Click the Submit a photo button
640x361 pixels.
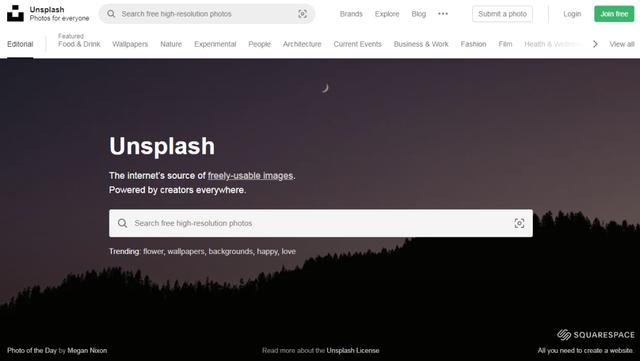tap(502, 14)
